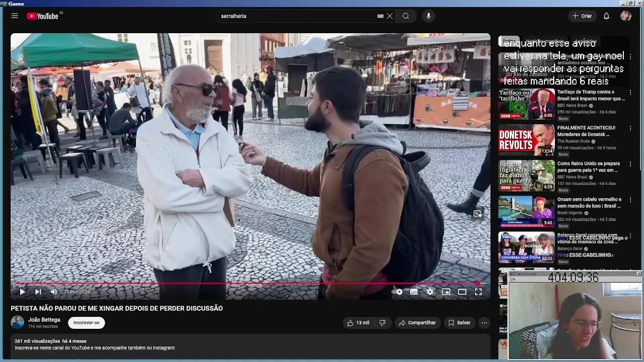Open the Tarifaço de Trump video thumbnail

coord(526,104)
